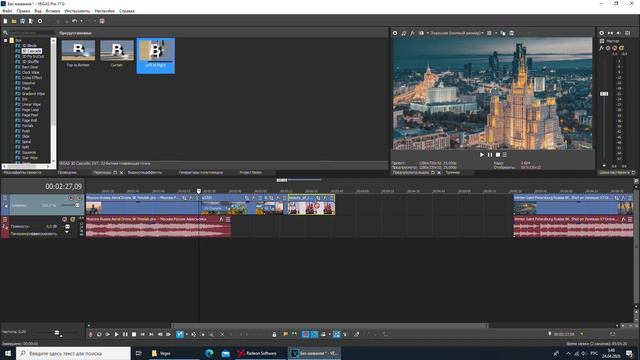
Task: Go to project start in transport
Action: (x=142, y=334)
